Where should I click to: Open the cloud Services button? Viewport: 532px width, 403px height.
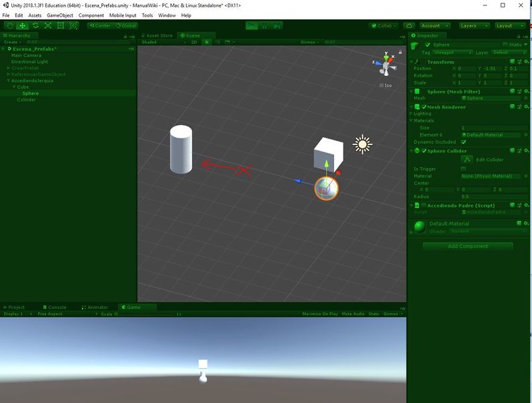pos(409,26)
